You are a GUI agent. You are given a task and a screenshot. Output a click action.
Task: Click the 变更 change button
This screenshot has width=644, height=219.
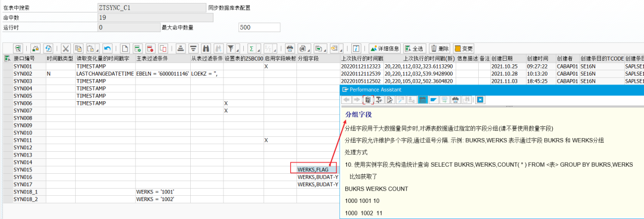pyautogui.click(x=463, y=48)
